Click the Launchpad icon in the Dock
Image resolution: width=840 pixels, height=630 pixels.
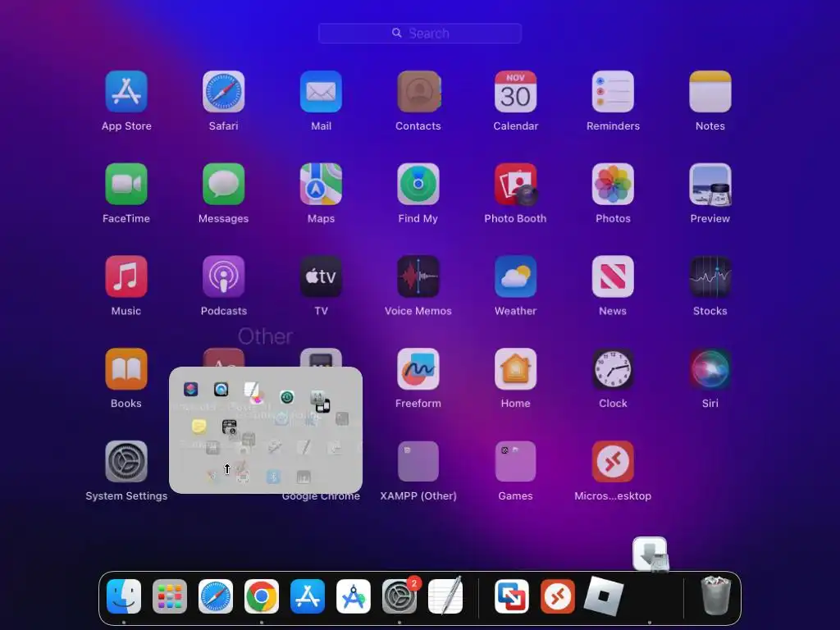click(x=170, y=596)
